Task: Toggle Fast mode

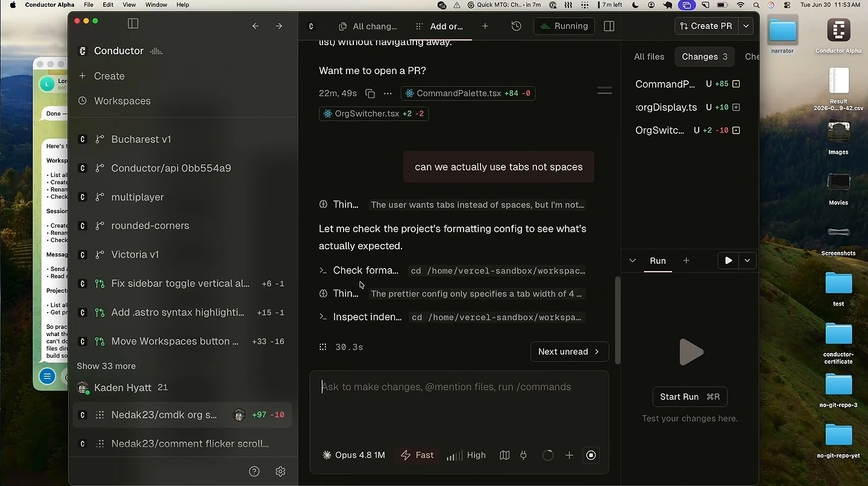Action: [x=417, y=455]
